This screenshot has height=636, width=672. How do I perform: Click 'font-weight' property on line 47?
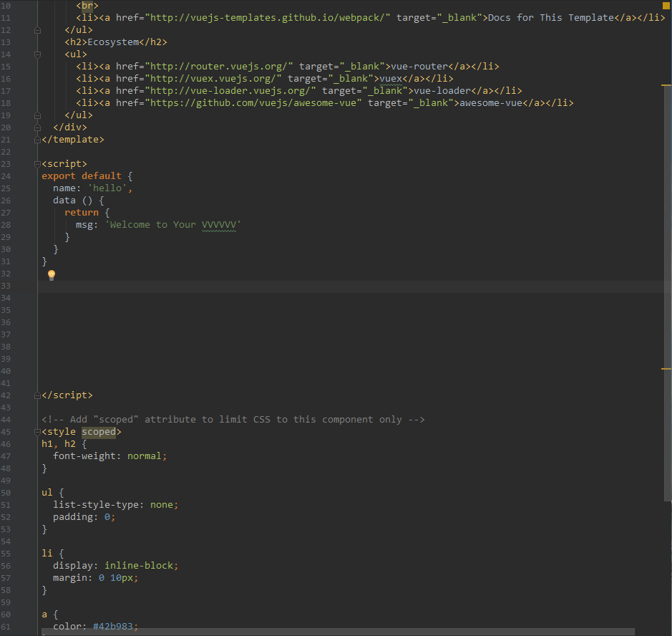pyautogui.click(x=84, y=456)
